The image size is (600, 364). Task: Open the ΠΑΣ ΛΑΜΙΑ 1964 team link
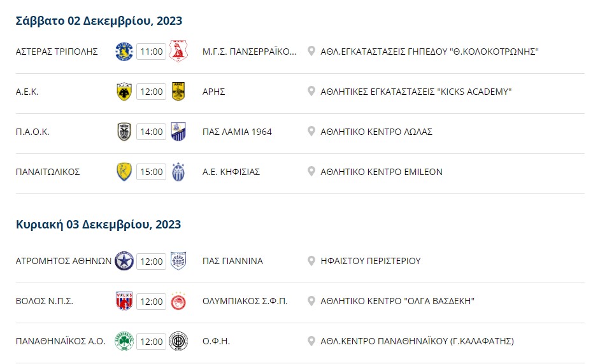tap(237, 132)
